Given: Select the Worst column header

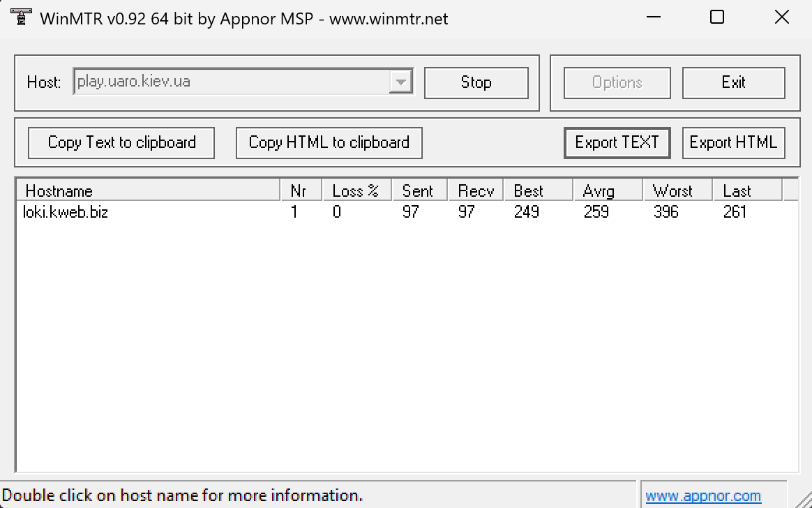Looking at the screenshot, I should coord(678,190).
